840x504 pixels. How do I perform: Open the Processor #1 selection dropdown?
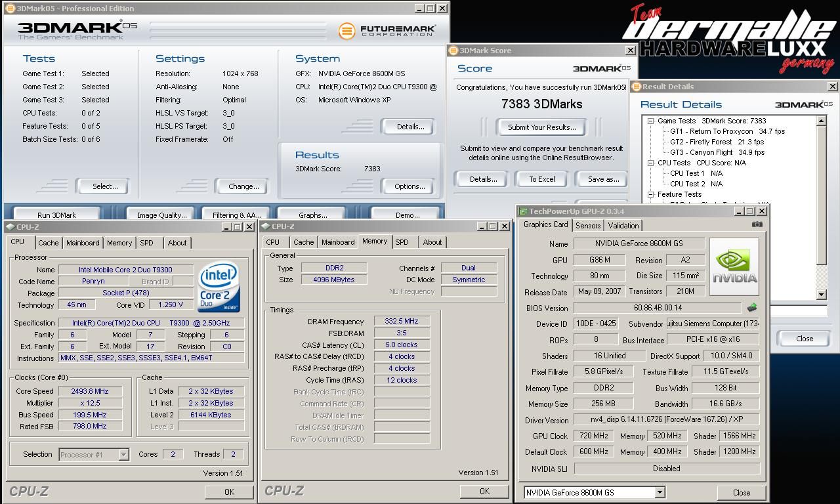click(x=123, y=454)
